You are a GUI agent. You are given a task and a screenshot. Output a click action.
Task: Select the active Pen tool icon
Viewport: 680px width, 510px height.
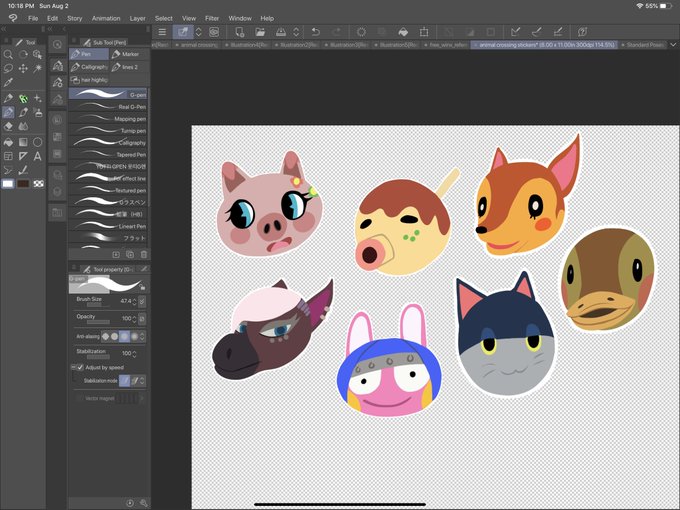click(x=8, y=112)
